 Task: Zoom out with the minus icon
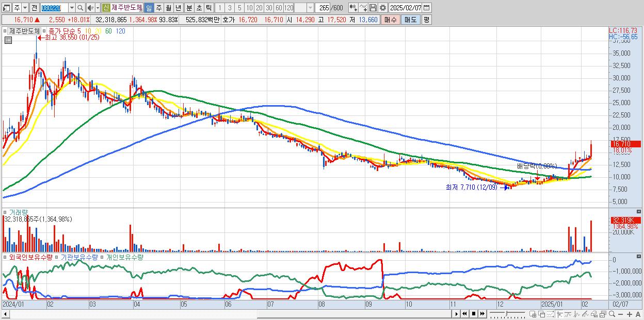[x=620, y=314]
